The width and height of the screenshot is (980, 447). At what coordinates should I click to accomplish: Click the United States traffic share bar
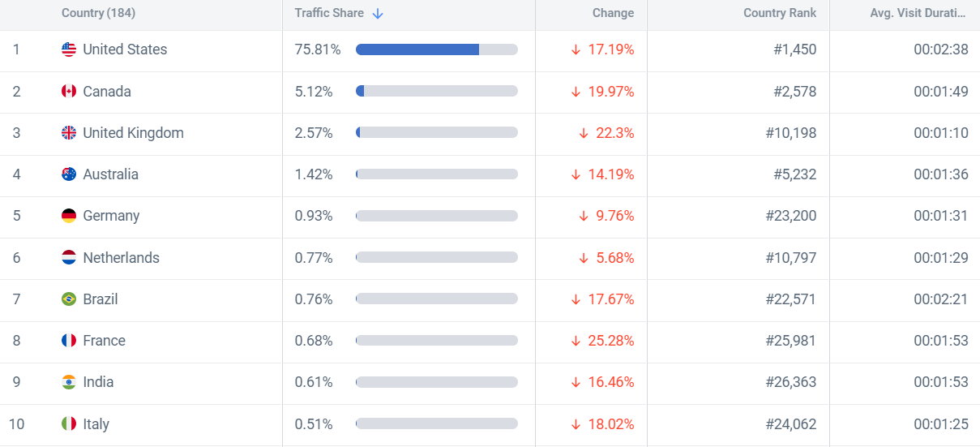(436, 49)
